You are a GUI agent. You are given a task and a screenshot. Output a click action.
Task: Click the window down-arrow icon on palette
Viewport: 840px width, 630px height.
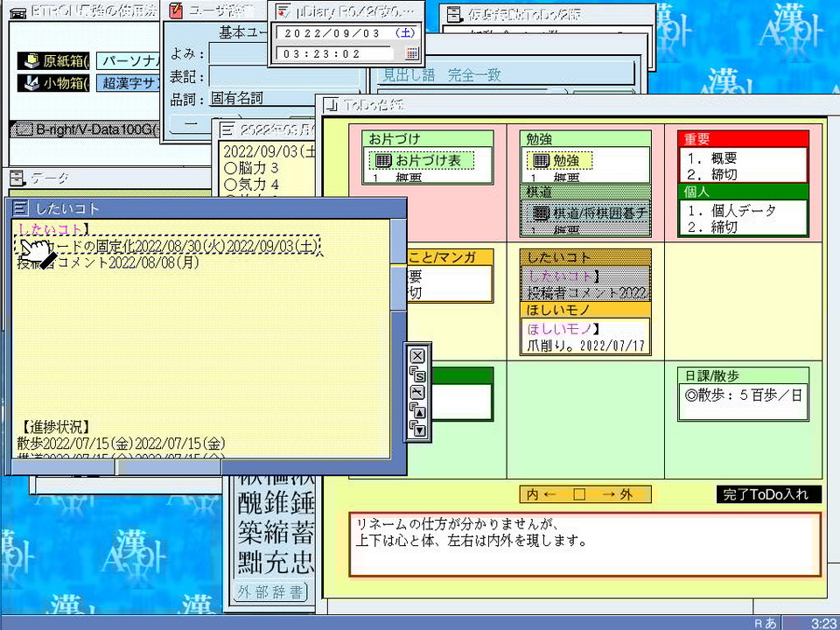coord(418,429)
